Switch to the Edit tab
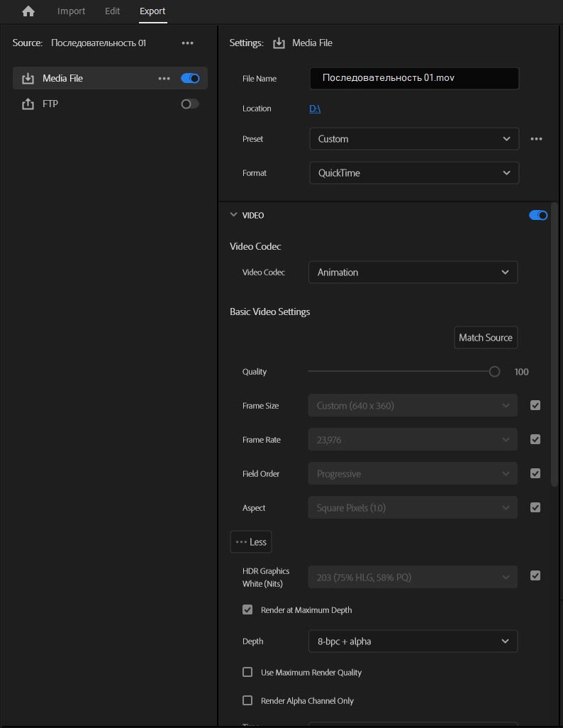Image resolution: width=563 pixels, height=728 pixels. point(112,11)
